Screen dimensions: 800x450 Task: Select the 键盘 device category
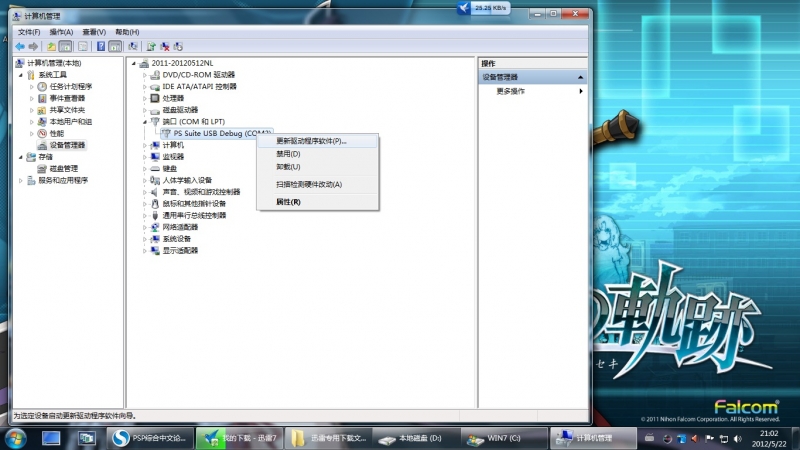(x=169, y=169)
